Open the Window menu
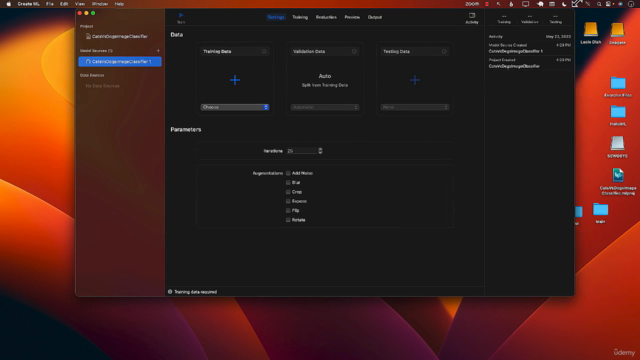The image size is (640, 360). pos(100,4)
